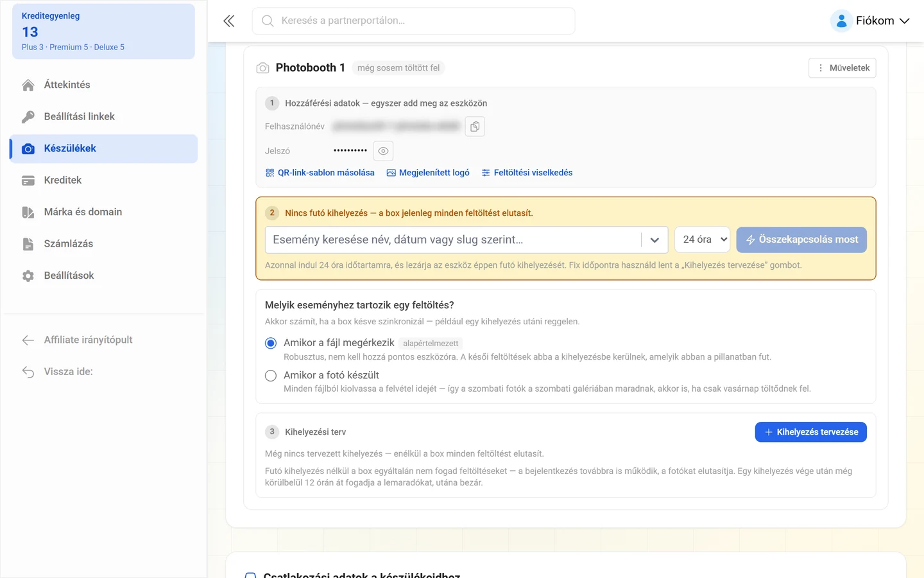The image size is (924, 578).
Task: Click the 'még sosem töltött fel' status badge
Action: coord(398,68)
